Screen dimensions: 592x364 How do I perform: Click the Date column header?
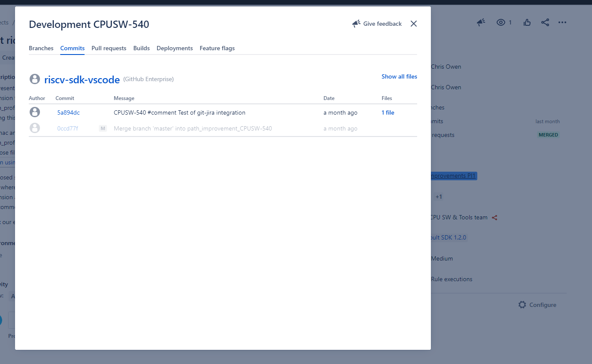pos(329,98)
